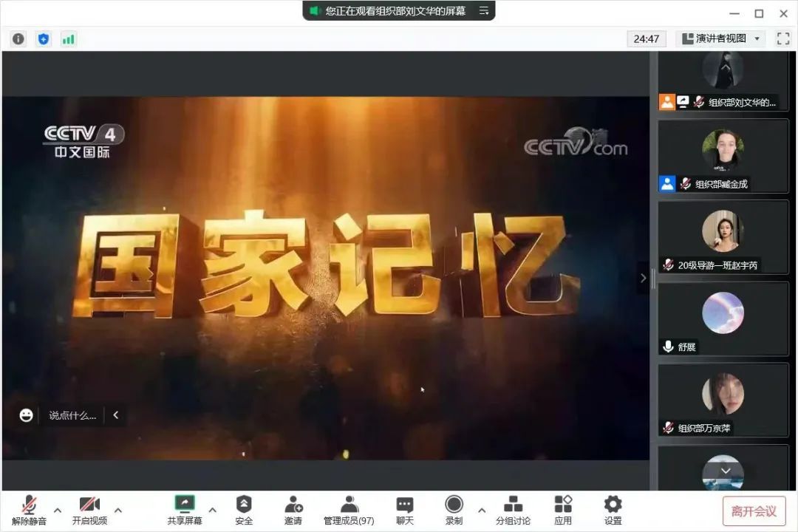Click the orange host icon on 刘文华 tile

click(x=667, y=102)
